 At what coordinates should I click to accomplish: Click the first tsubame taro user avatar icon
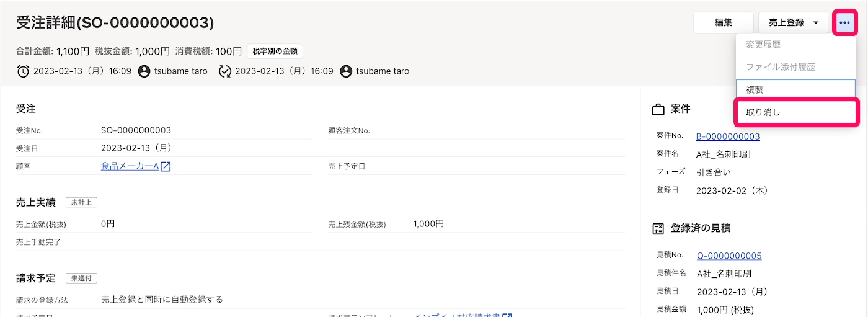coord(144,71)
